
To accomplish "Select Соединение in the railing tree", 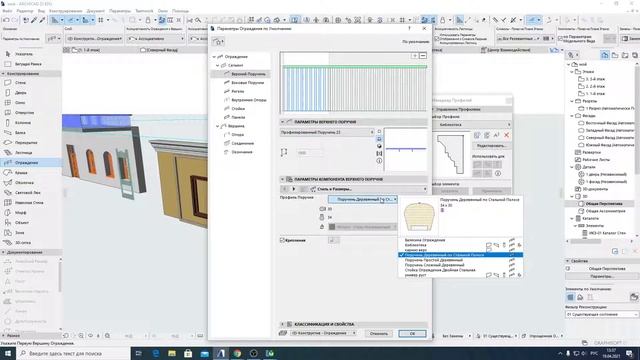I will pyautogui.click(x=242, y=143).
